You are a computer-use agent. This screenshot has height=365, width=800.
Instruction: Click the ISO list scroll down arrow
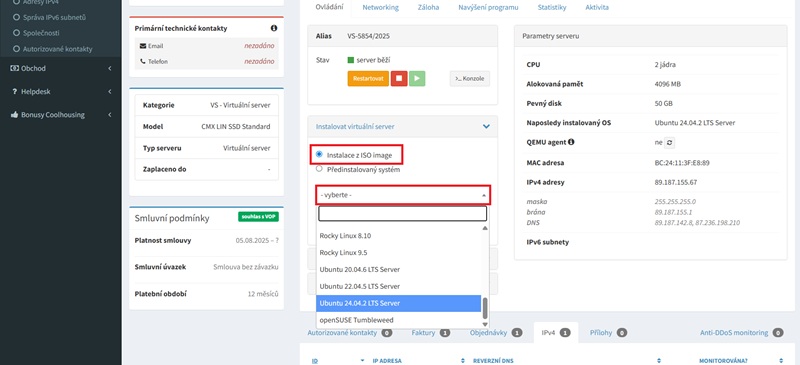[x=485, y=324]
